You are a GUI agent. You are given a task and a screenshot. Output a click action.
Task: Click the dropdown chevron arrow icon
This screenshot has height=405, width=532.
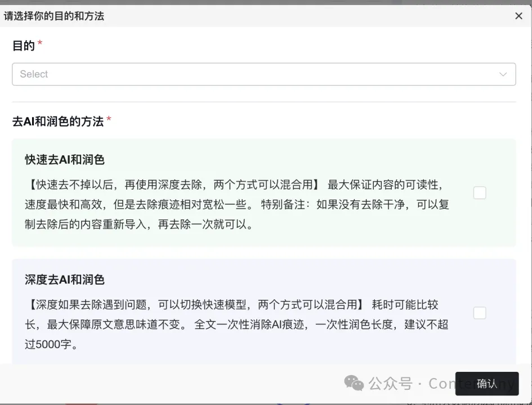(503, 74)
